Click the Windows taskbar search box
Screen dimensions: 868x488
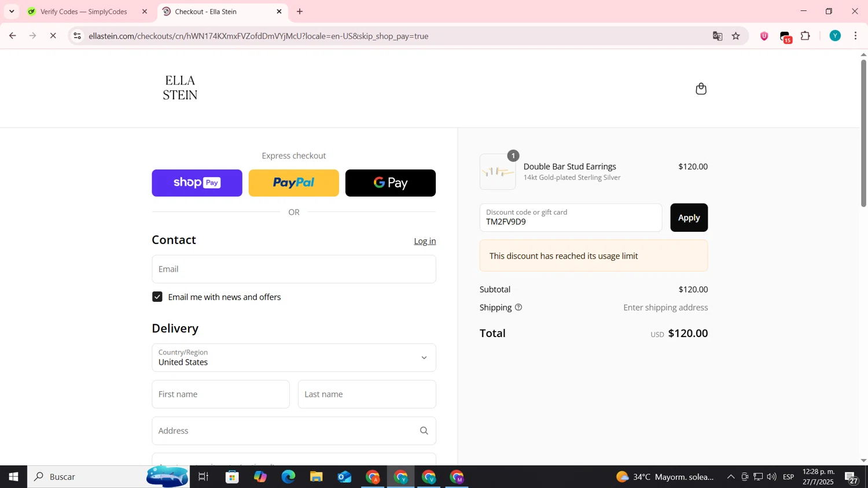(108, 477)
